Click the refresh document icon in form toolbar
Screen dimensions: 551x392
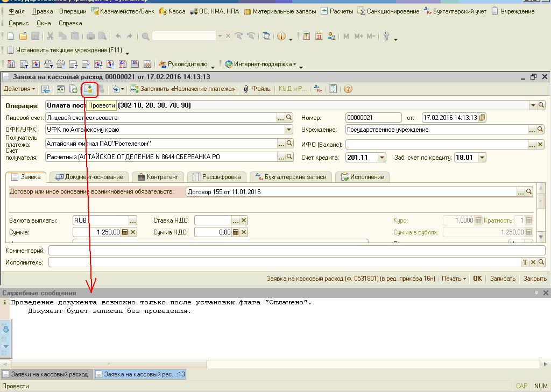[x=61, y=89]
